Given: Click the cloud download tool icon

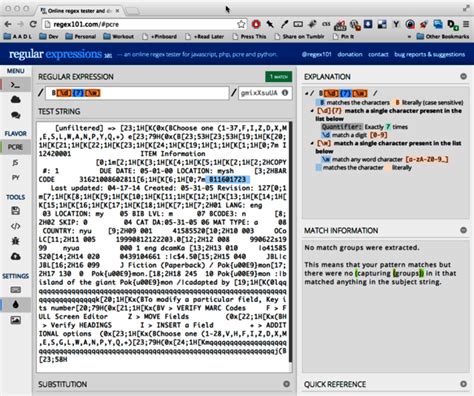Looking at the screenshot, I should 15,256.
